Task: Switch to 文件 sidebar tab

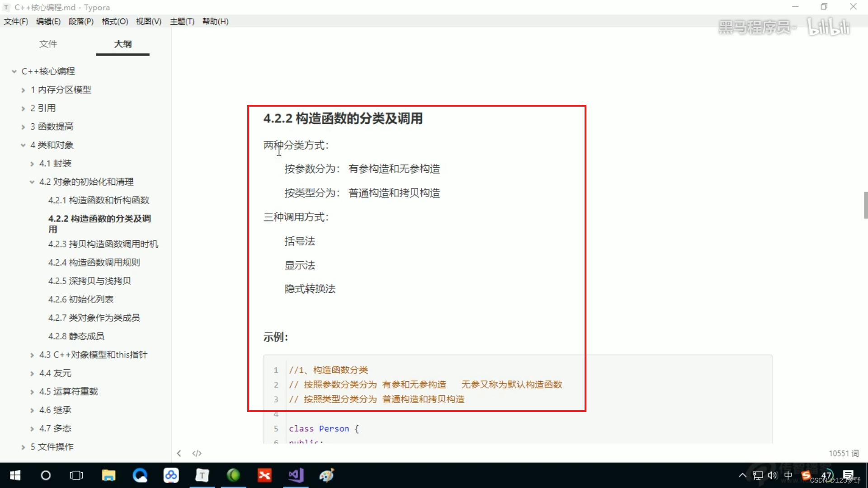Action: [48, 44]
